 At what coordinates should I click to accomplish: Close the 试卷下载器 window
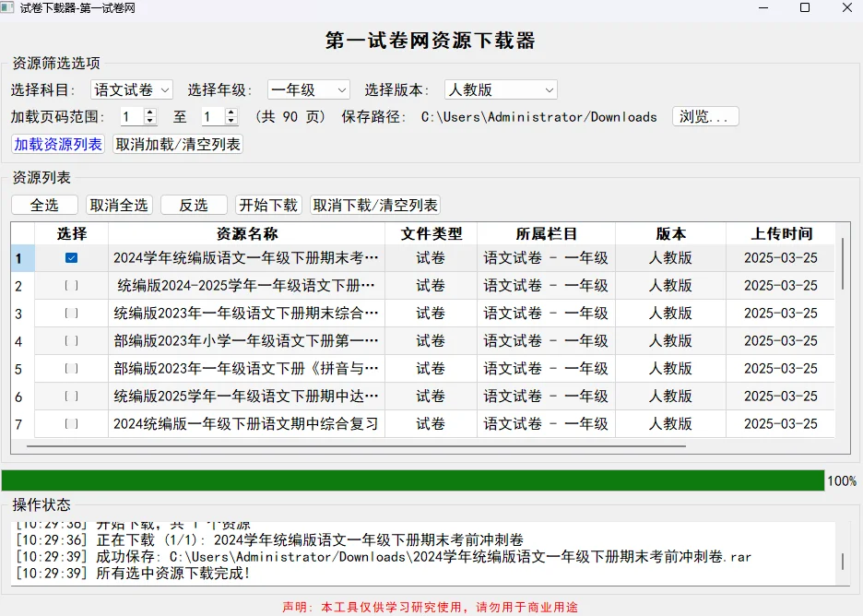click(847, 7)
